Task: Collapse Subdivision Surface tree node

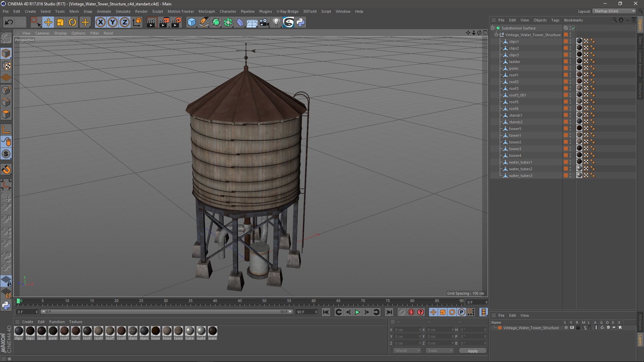Action: pyautogui.click(x=493, y=28)
